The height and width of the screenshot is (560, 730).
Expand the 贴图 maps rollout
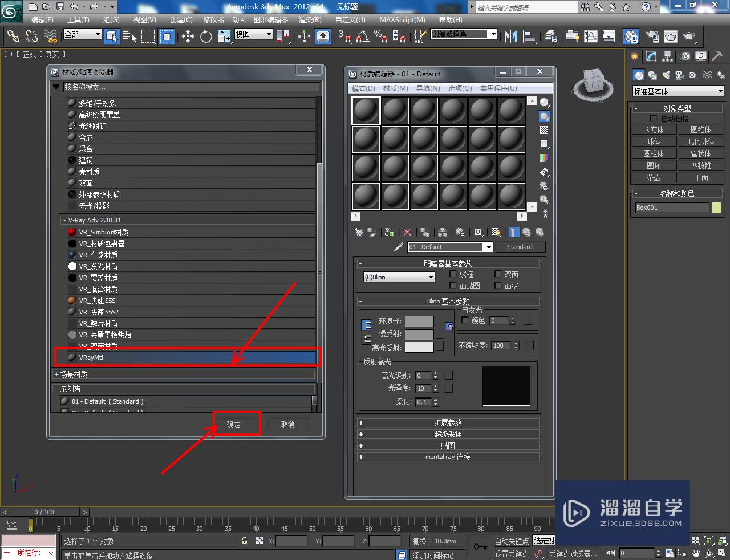point(448,445)
